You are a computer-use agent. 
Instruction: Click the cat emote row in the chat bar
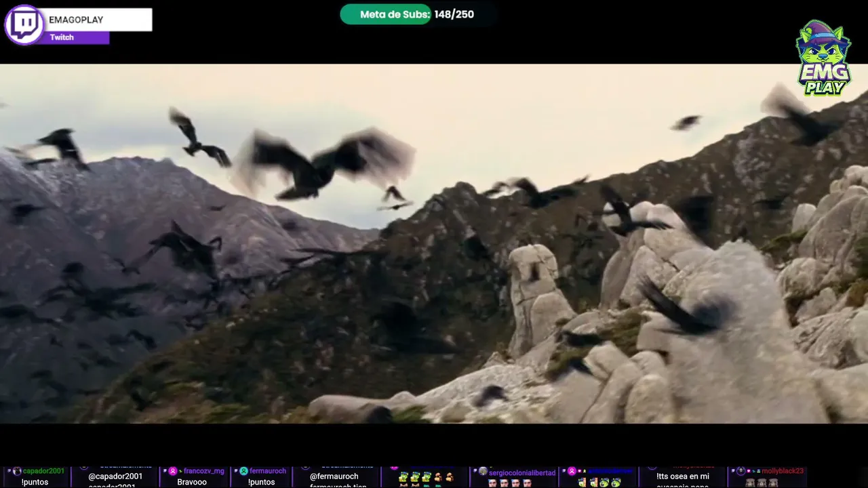[427, 478]
